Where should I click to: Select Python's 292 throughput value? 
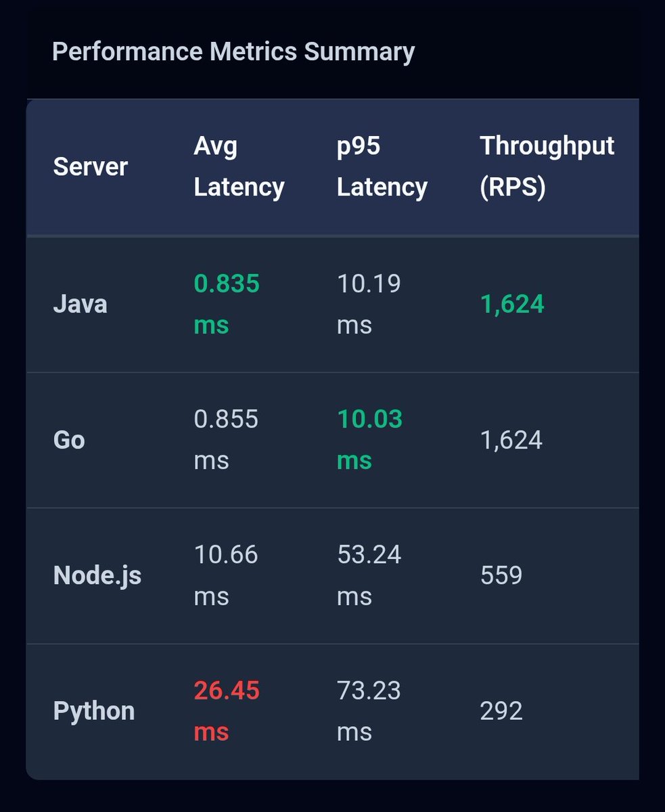click(x=501, y=712)
